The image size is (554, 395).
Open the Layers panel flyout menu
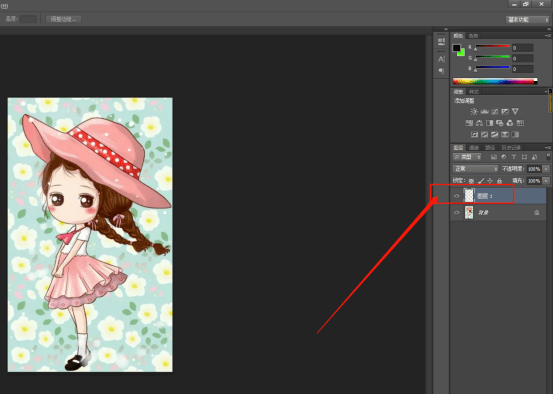(x=548, y=147)
